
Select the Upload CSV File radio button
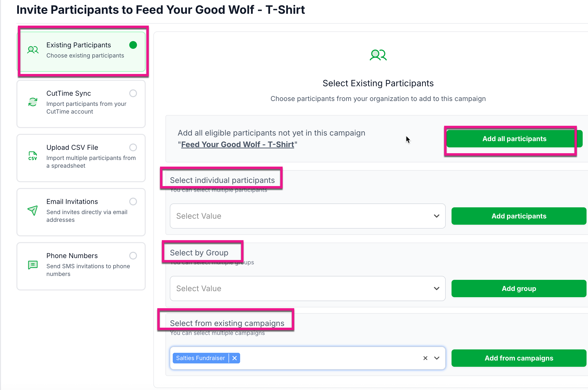(x=133, y=147)
